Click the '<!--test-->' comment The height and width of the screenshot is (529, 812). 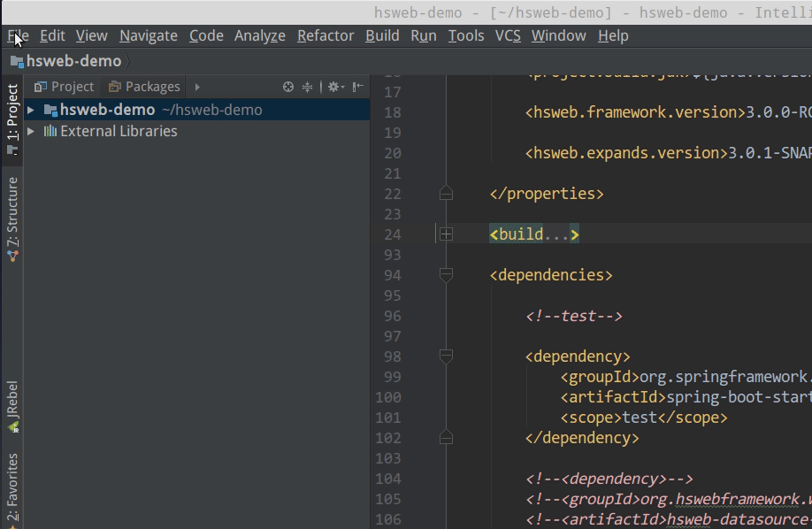574,316
